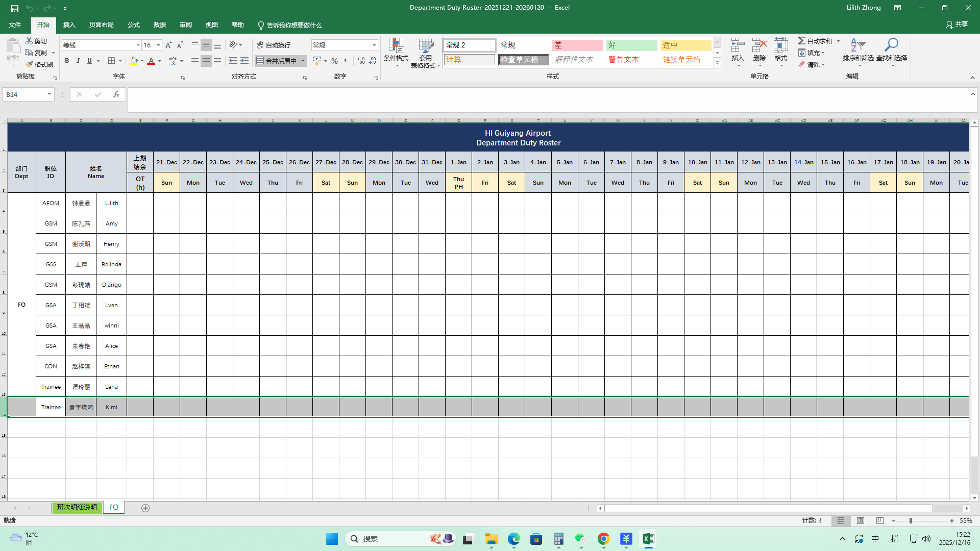Click the percent style icon
The width and height of the screenshot is (980, 551).
tap(334, 61)
